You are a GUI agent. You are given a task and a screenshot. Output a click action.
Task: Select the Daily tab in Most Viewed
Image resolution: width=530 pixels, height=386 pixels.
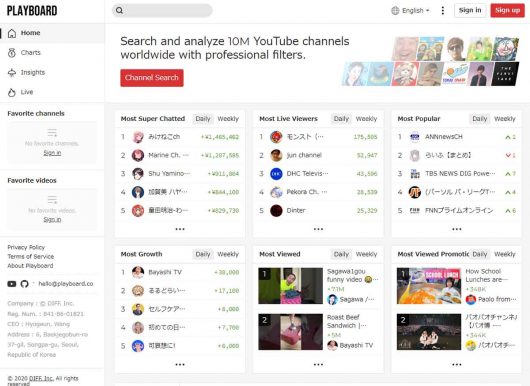coord(341,254)
